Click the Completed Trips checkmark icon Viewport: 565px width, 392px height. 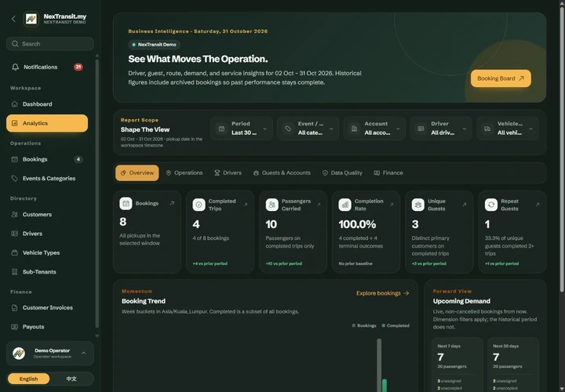tap(199, 205)
